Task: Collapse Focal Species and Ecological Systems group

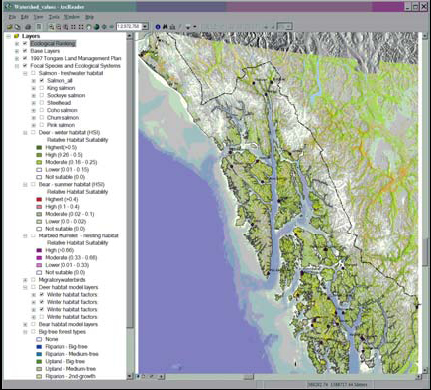Action: tap(17, 66)
